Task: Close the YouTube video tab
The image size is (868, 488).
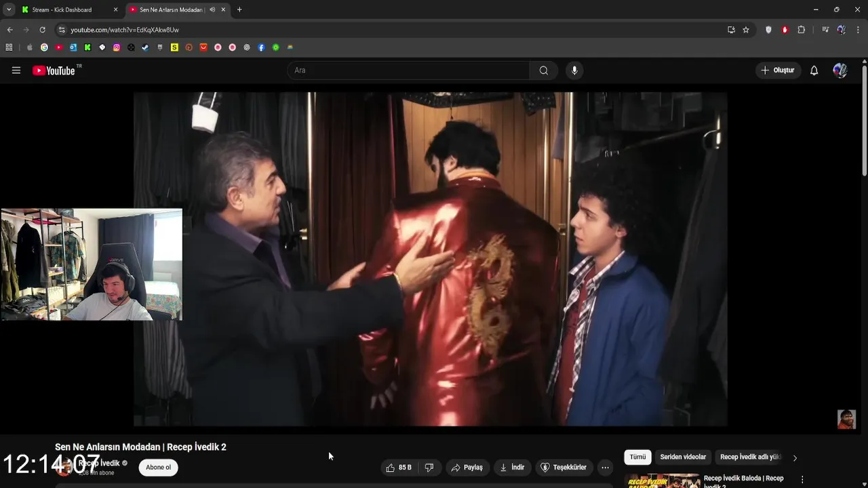Action: (x=223, y=9)
